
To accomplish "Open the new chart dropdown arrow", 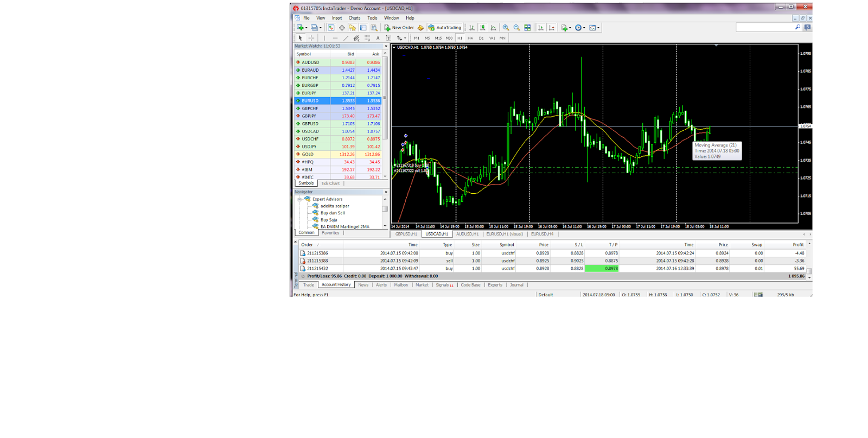I will pos(306,28).
